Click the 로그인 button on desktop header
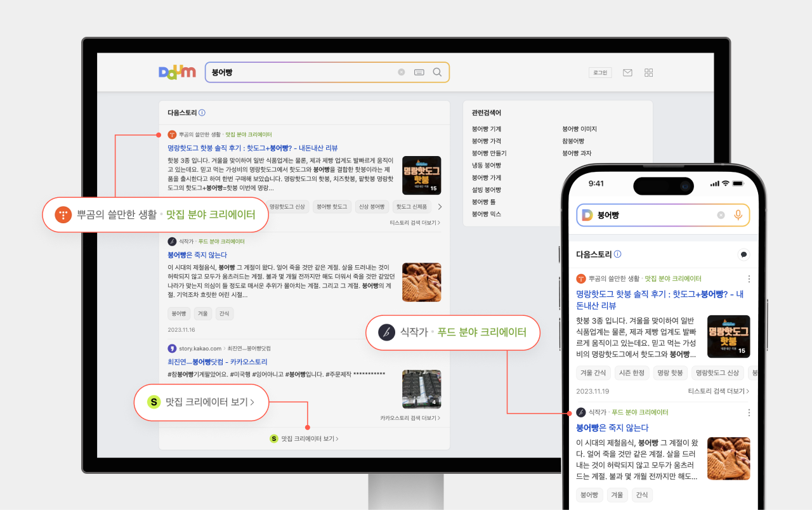This screenshot has width=812, height=510. [x=600, y=73]
